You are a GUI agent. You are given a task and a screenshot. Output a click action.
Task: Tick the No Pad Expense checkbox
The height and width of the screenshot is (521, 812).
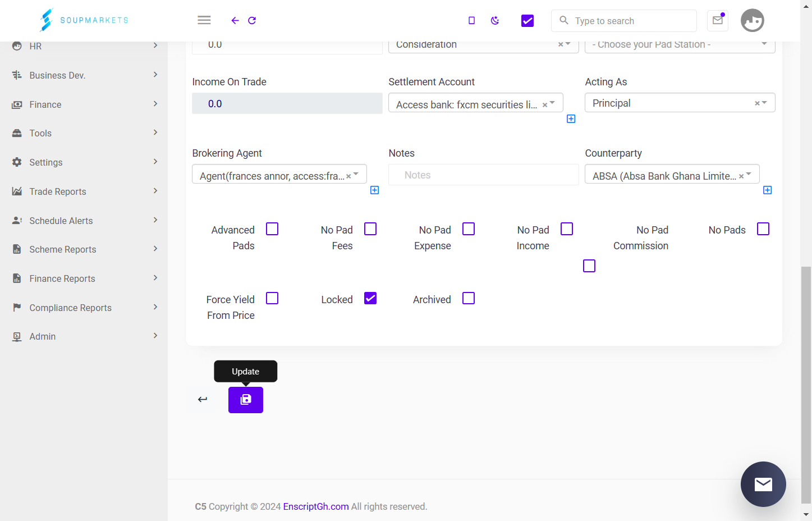tap(469, 229)
